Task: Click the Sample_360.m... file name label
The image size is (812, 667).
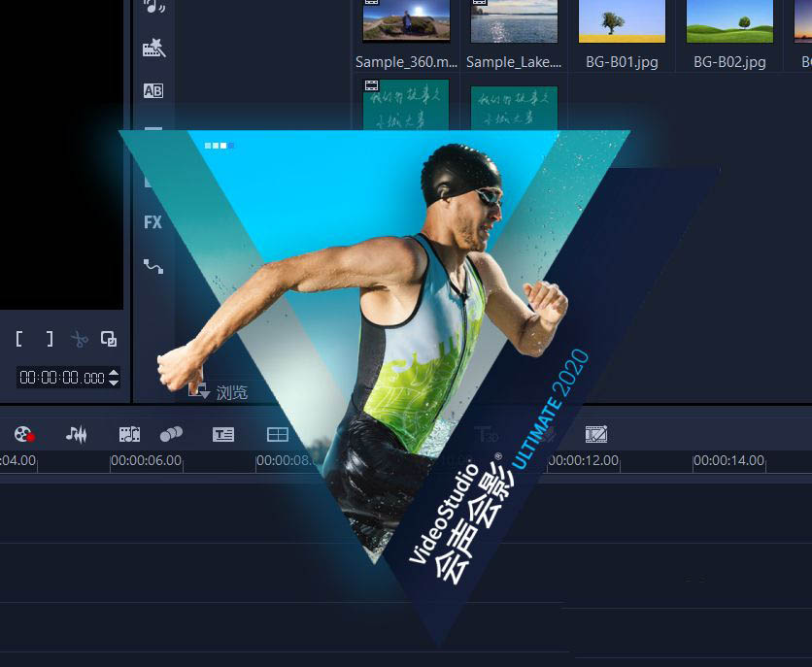Action: click(x=406, y=62)
